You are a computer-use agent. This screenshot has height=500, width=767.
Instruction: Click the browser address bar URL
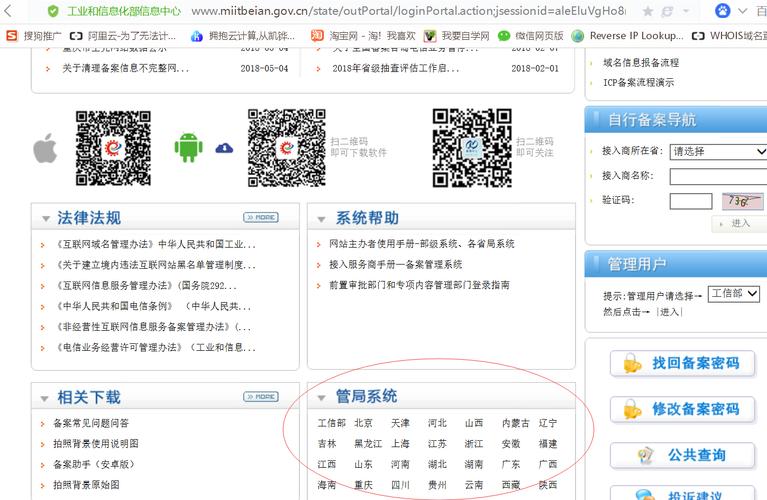coord(408,11)
